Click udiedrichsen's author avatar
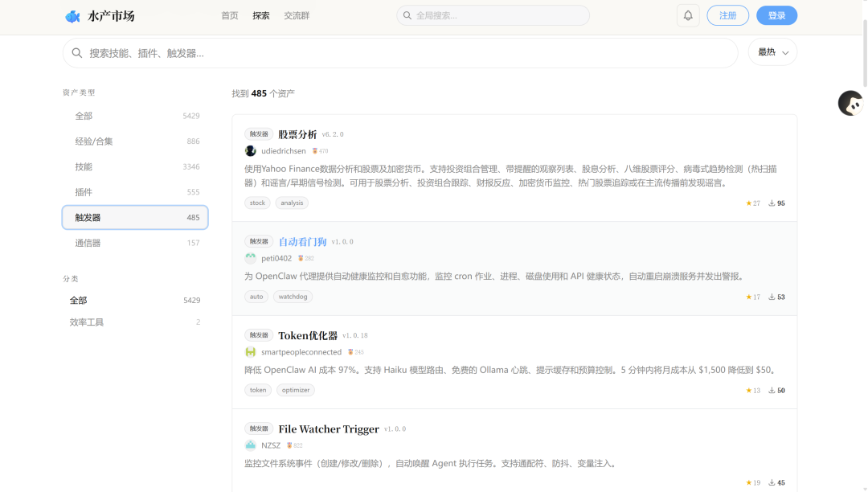Screen dimensions: 868x492 [x=251, y=151]
